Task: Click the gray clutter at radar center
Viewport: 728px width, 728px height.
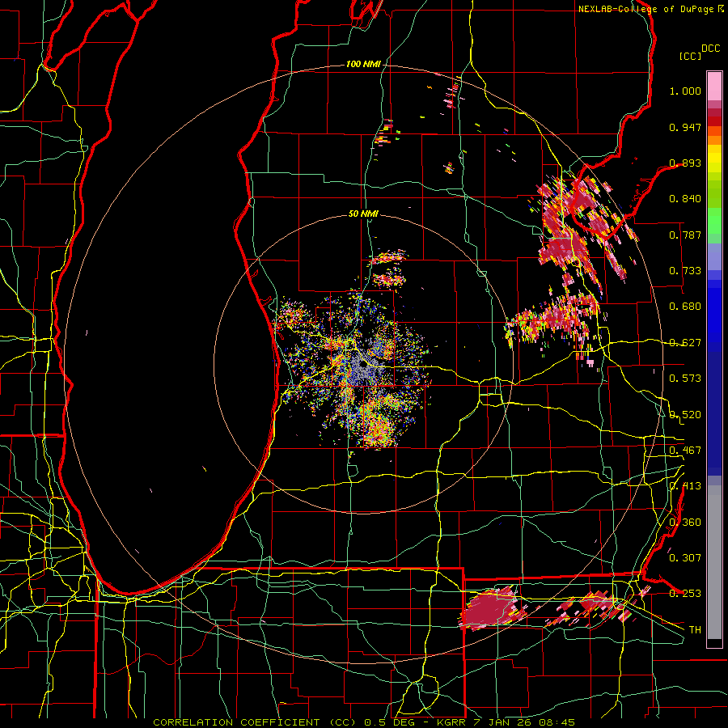Action: 363,366
